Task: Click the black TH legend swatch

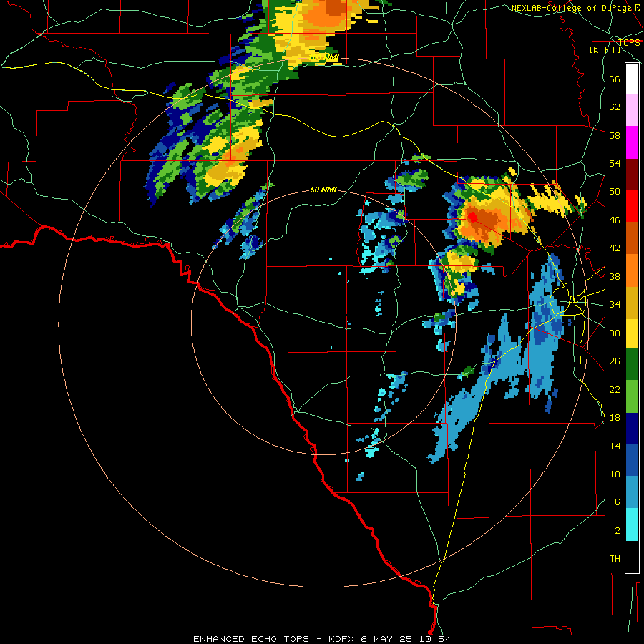Action: 632,557
